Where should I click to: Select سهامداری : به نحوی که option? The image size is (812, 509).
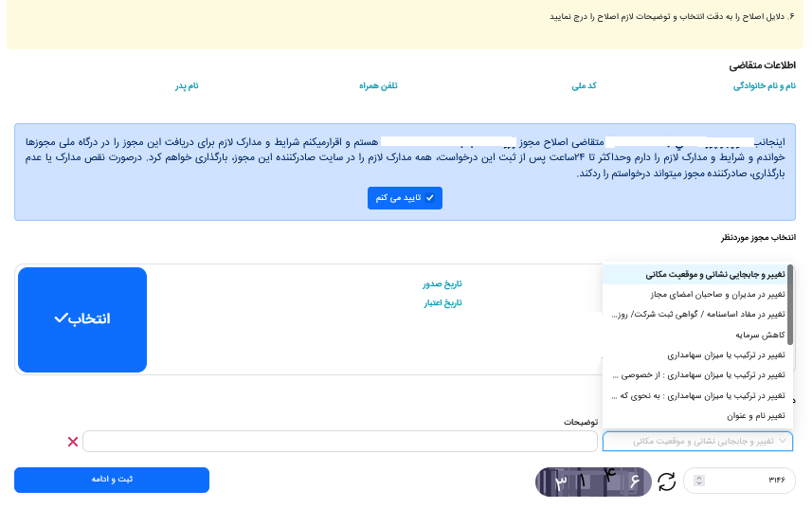[x=695, y=395]
